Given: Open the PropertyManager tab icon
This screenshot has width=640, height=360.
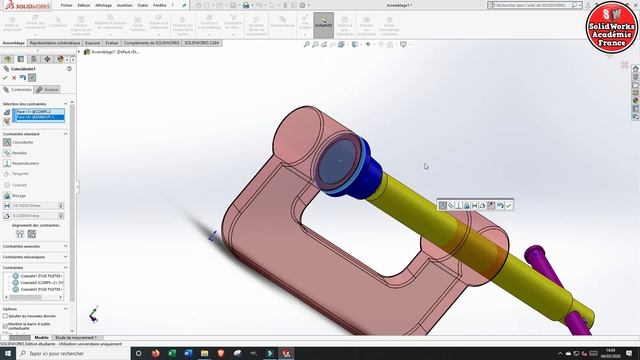Looking at the screenshot, I should pos(21,59).
